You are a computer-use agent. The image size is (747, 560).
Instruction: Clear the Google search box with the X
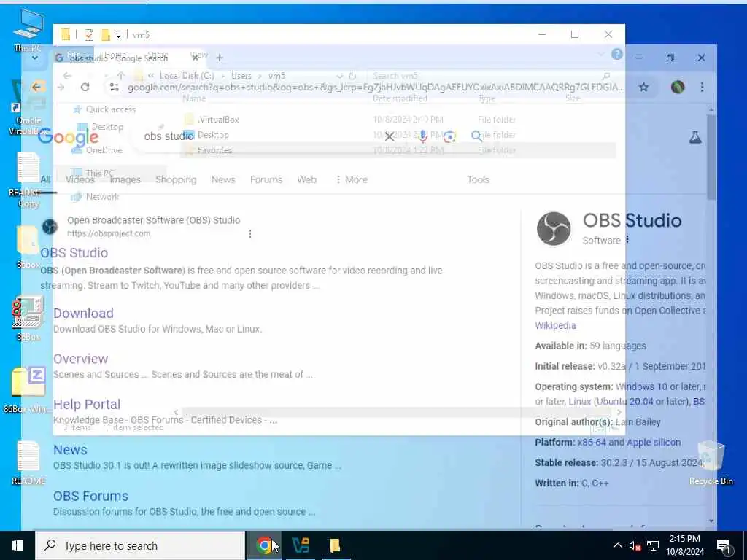point(390,136)
